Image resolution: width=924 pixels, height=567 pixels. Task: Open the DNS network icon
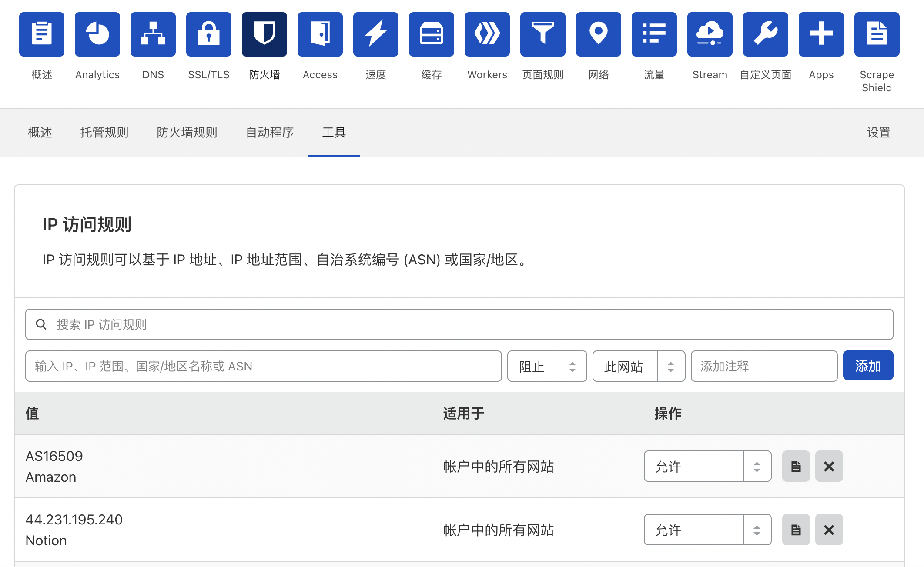coord(153,34)
